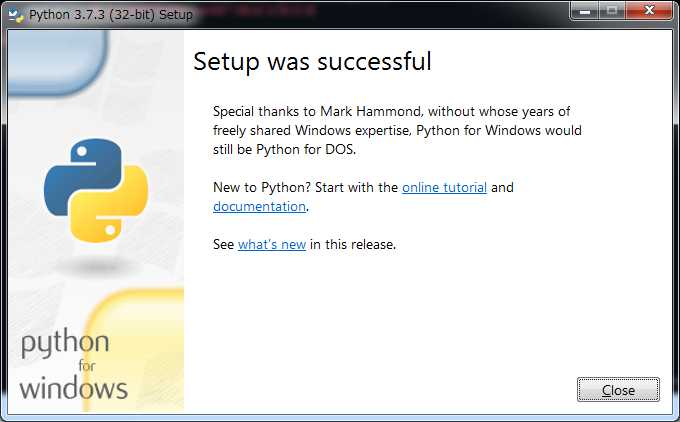Click the 'windows' word in the sidebar

(73, 387)
